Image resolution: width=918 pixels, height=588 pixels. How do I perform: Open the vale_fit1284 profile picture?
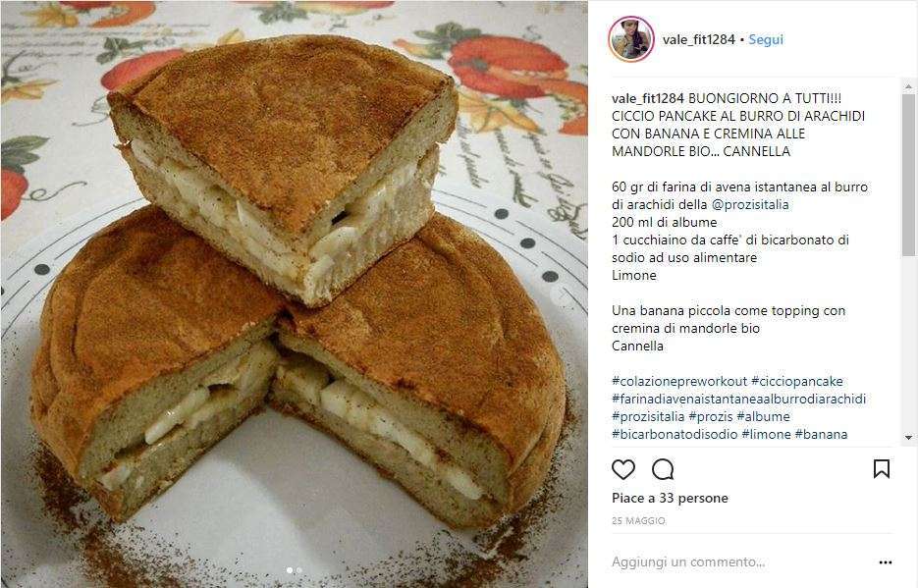point(631,39)
